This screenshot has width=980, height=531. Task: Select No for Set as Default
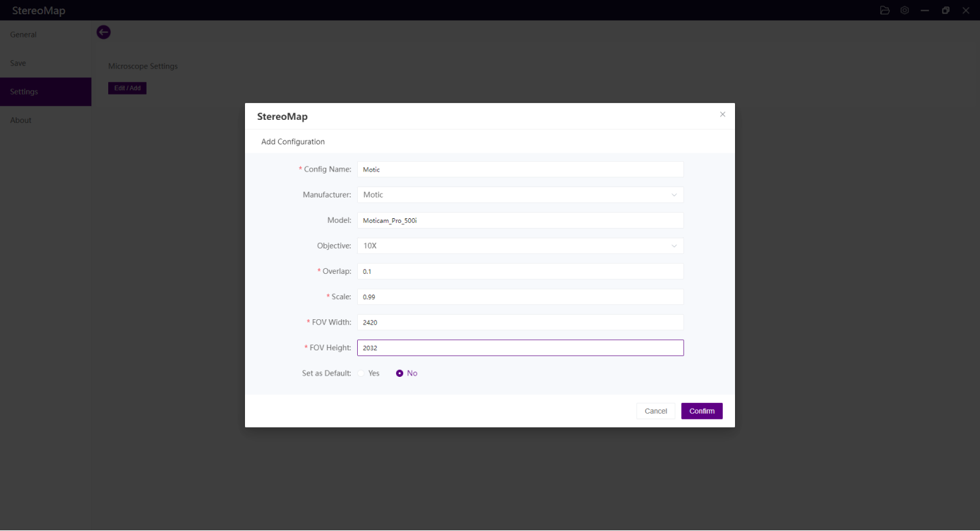pos(400,374)
